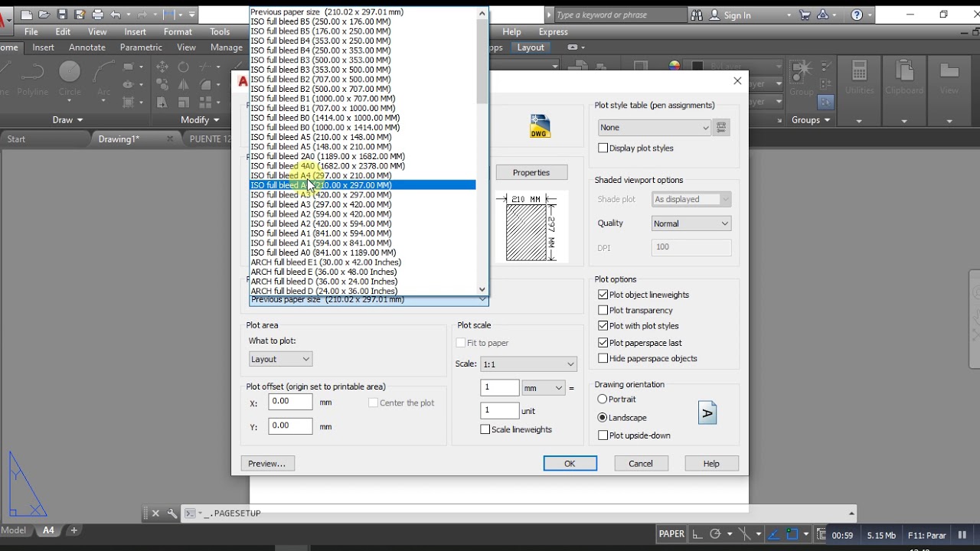Click the Mirror tool in the Modify panel
The height and width of the screenshot is (551, 980).
(184, 85)
